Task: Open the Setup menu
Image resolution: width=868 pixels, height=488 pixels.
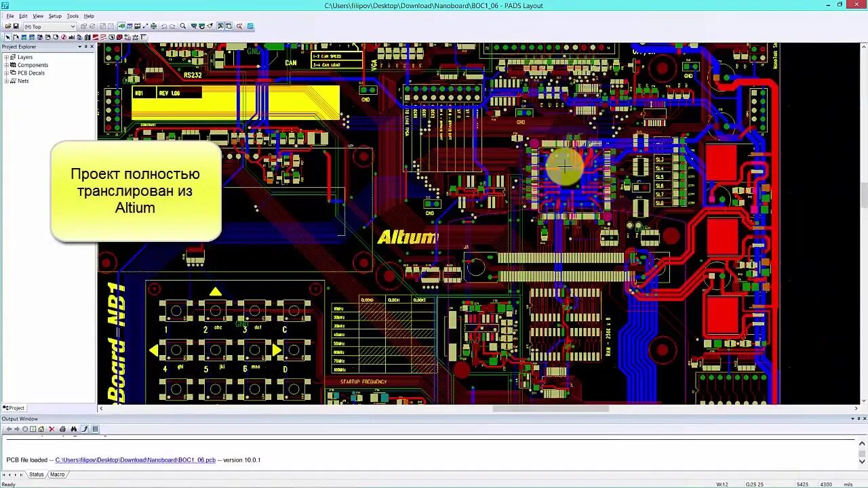Action: 55,16
